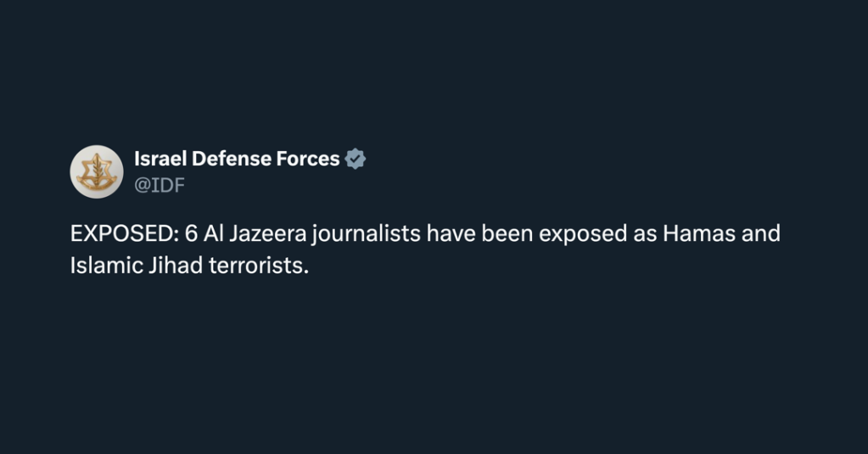The height and width of the screenshot is (454, 868).
Task: Click the word 'Jihad' in the tweet
Action: click(179, 265)
